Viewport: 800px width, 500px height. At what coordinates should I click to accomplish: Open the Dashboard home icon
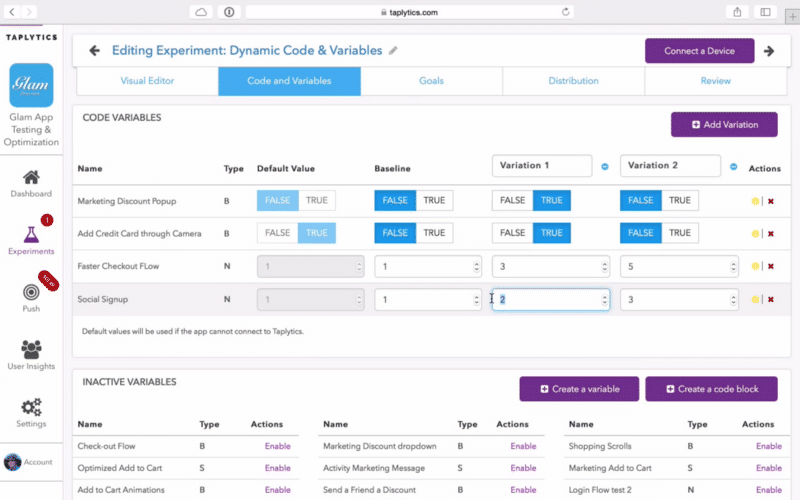tap(31, 177)
